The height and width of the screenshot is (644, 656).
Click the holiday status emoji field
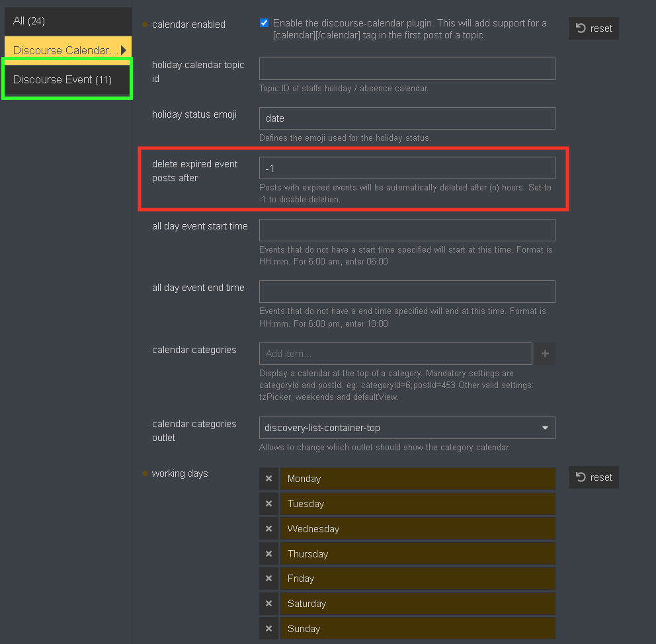pos(407,118)
